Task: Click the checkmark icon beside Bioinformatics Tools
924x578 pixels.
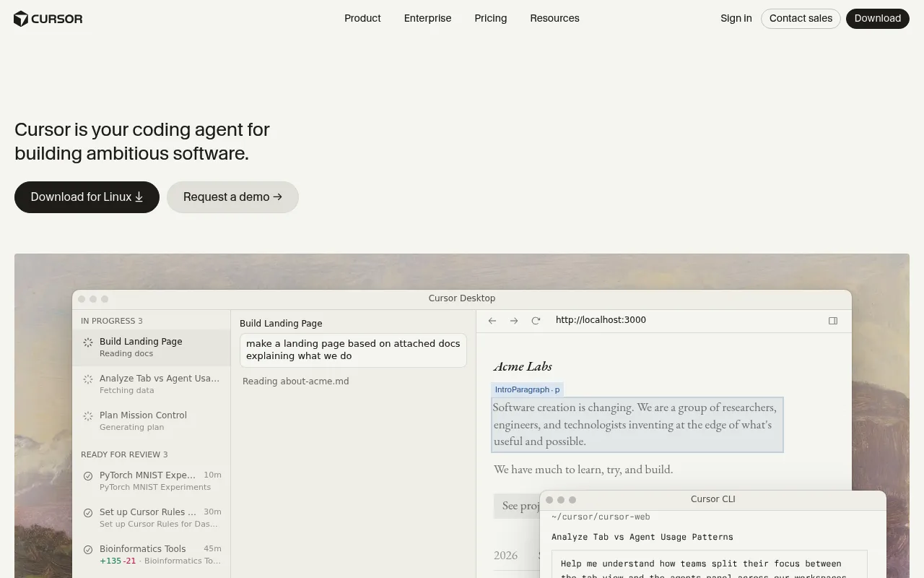Action: (88, 549)
